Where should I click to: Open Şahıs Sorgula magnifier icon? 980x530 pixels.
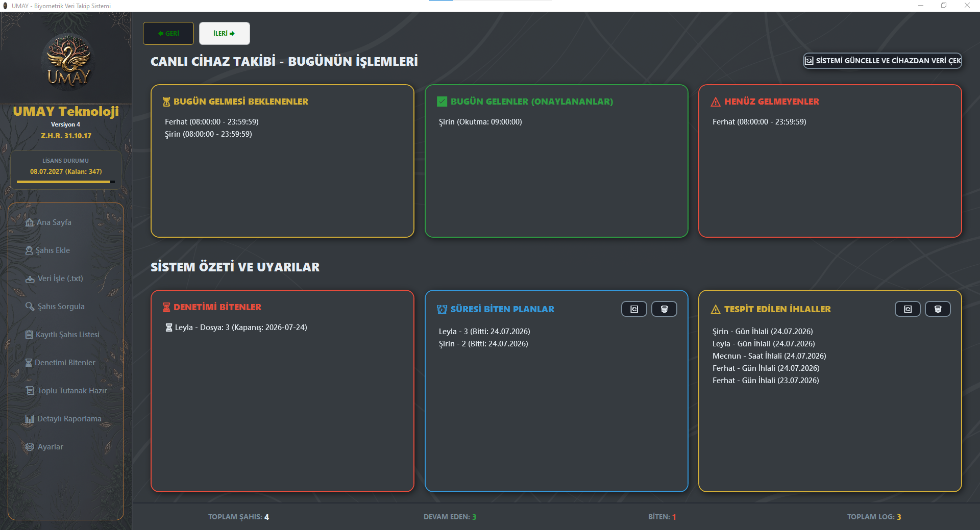click(30, 307)
